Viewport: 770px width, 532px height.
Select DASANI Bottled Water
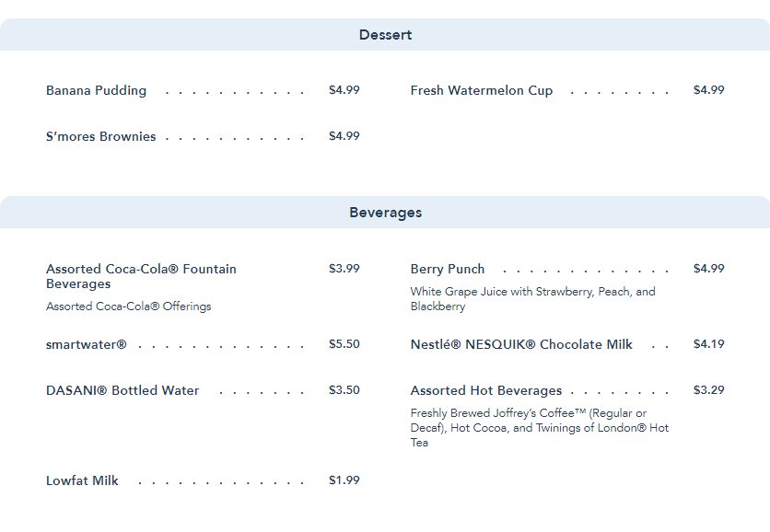pyautogui.click(x=122, y=390)
